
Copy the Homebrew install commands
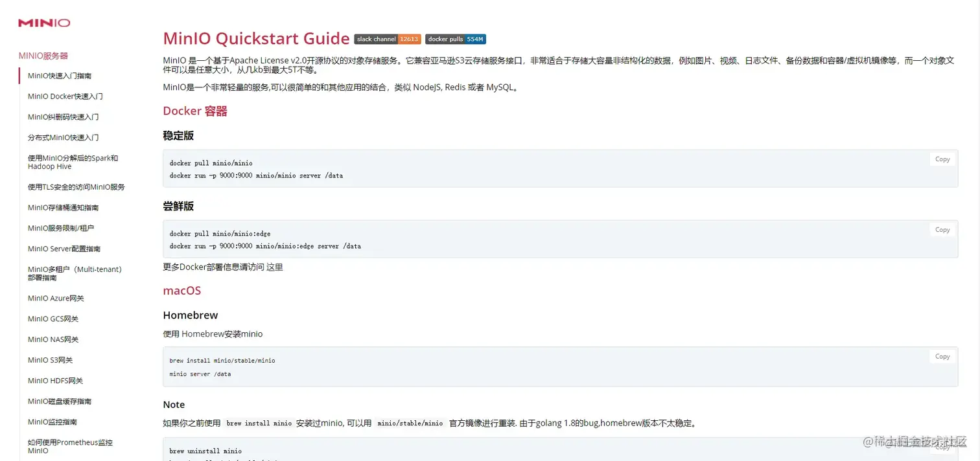point(942,357)
